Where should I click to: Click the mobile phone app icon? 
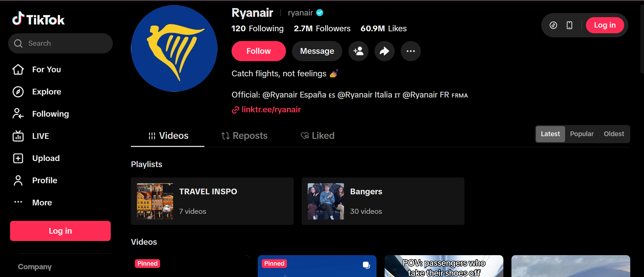[569, 25]
